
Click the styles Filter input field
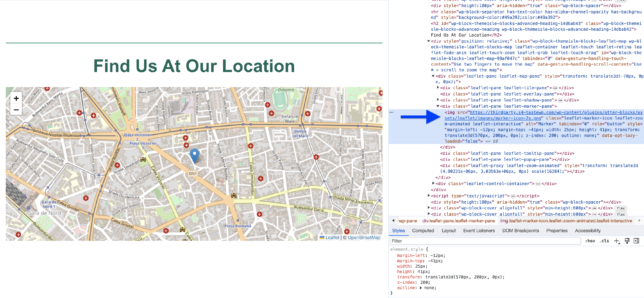(x=485, y=241)
